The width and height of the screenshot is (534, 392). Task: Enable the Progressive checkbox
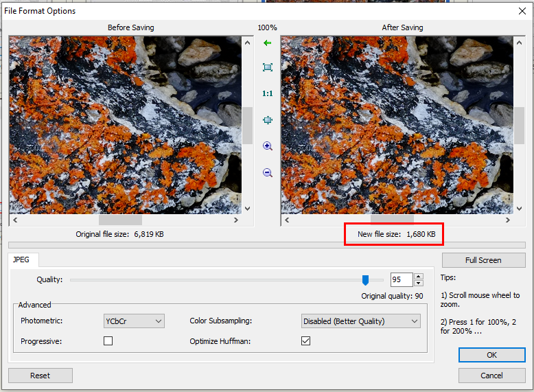108,341
